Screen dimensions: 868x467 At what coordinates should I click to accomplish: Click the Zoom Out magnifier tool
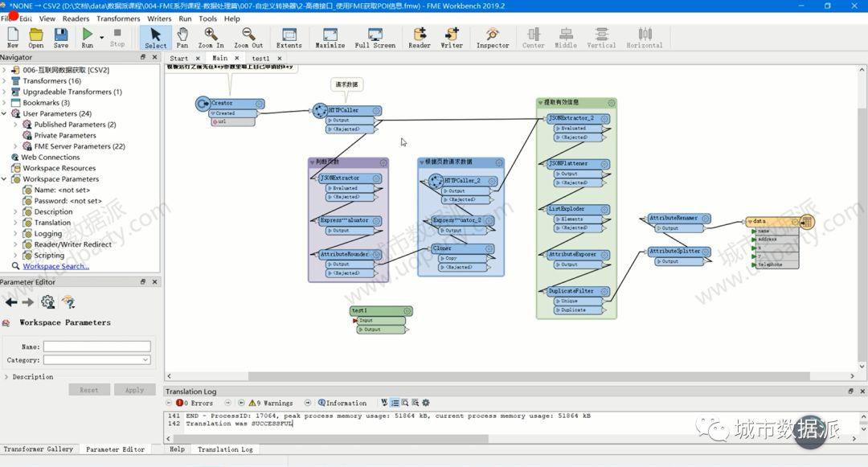(x=248, y=38)
